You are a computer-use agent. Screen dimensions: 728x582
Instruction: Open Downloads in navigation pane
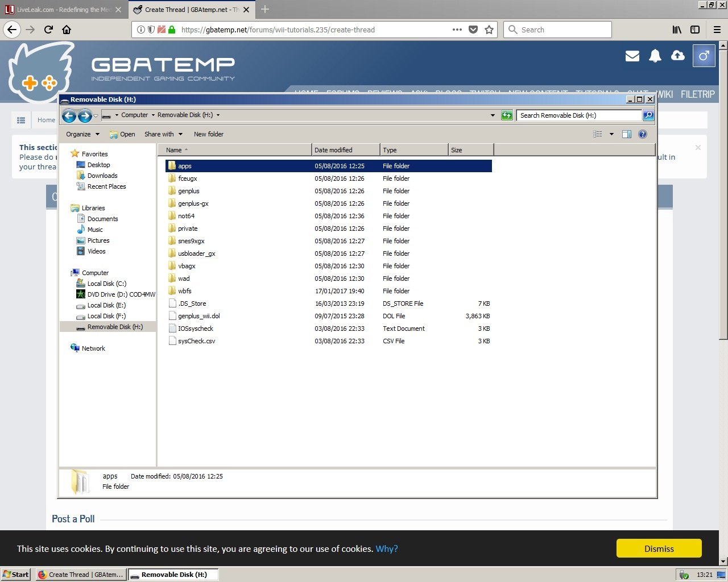102,176
